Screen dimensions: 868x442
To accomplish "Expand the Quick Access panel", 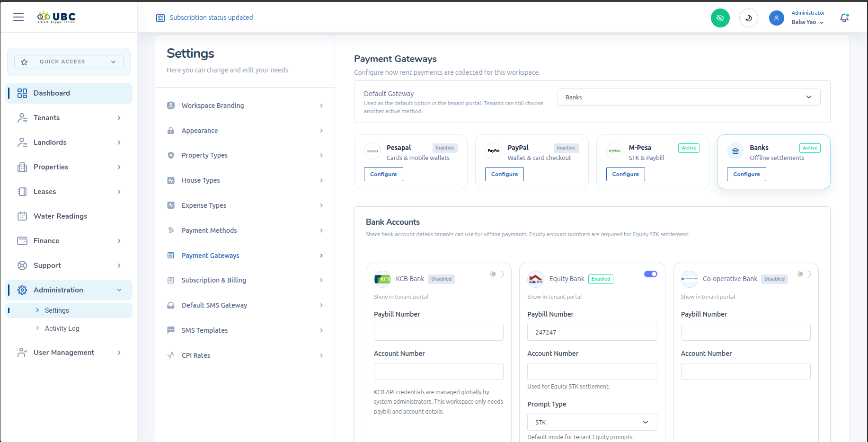I will pyautogui.click(x=68, y=62).
